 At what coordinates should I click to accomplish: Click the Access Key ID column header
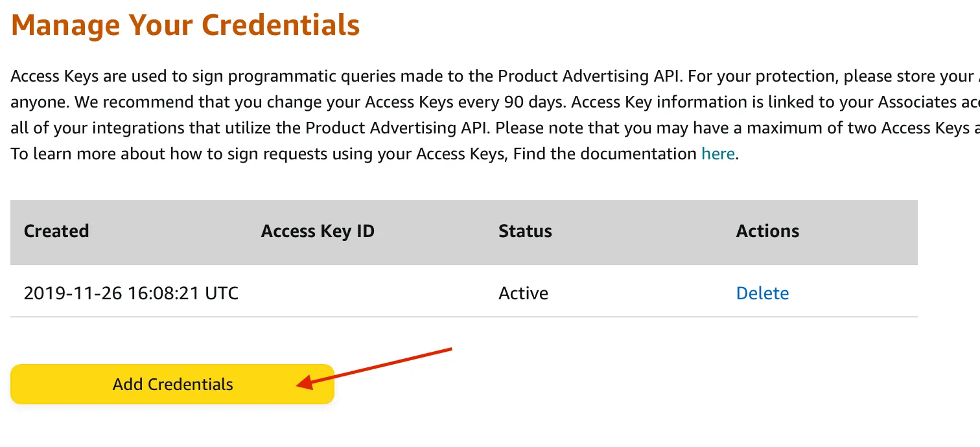coord(317,231)
